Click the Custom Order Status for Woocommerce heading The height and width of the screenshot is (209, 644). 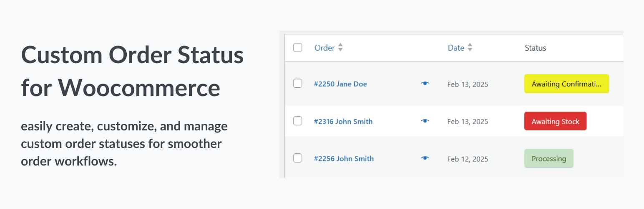tap(132, 71)
